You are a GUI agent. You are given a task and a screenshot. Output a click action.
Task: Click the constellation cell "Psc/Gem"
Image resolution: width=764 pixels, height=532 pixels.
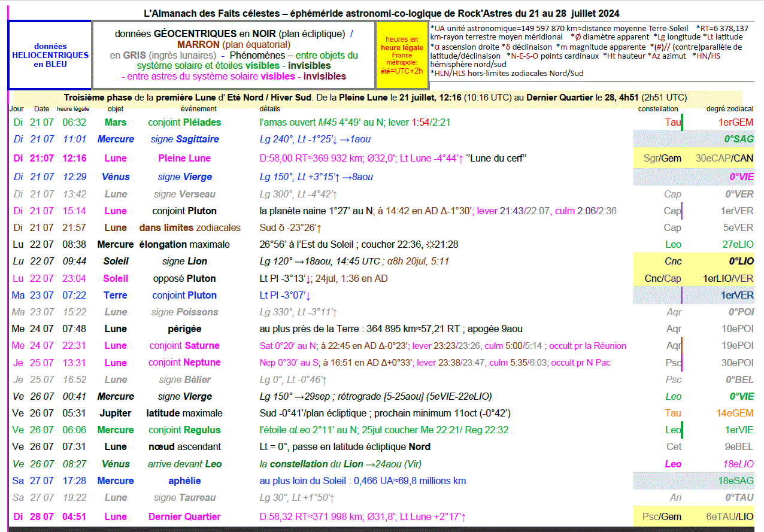coord(662,516)
